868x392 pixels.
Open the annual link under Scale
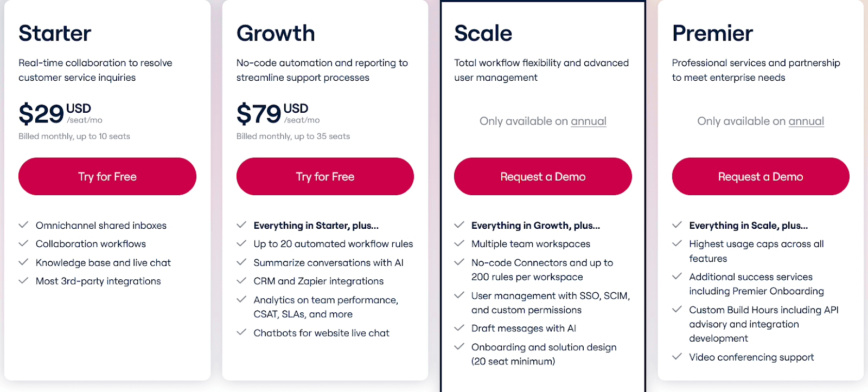point(589,121)
